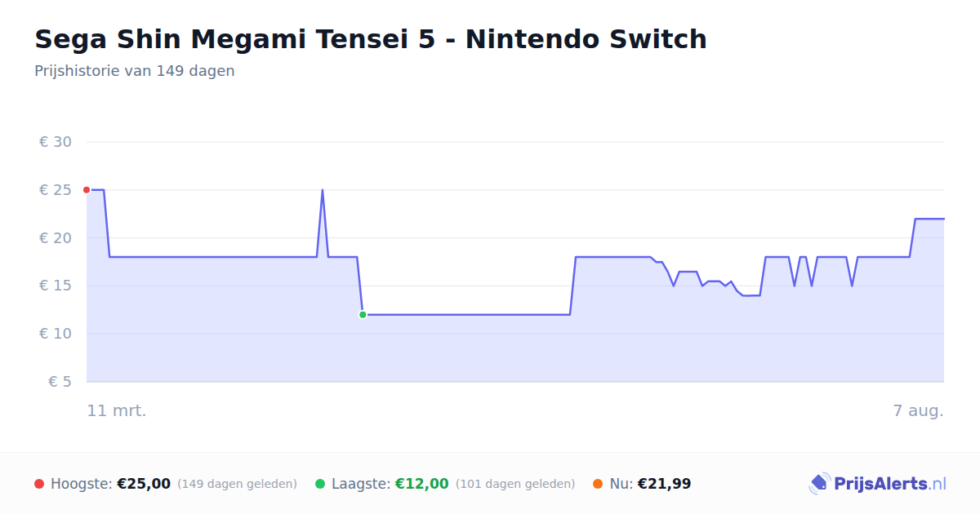Click the € 10 axis label
The height and width of the screenshot is (514, 980).
coord(56,334)
